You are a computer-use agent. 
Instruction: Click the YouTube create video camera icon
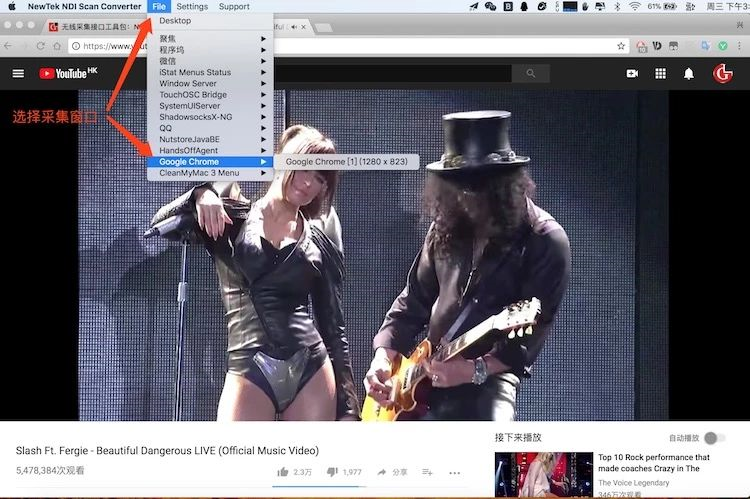point(632,73)
